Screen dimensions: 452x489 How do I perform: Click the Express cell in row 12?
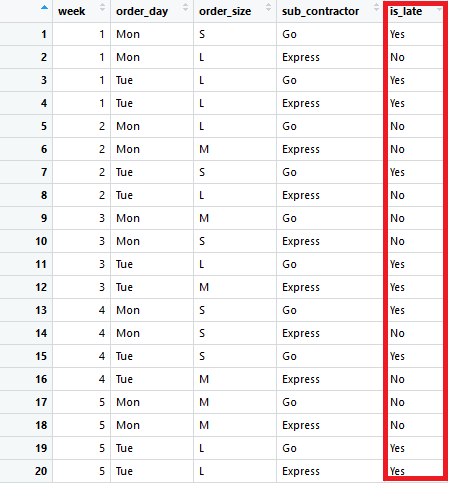(301, 287)
